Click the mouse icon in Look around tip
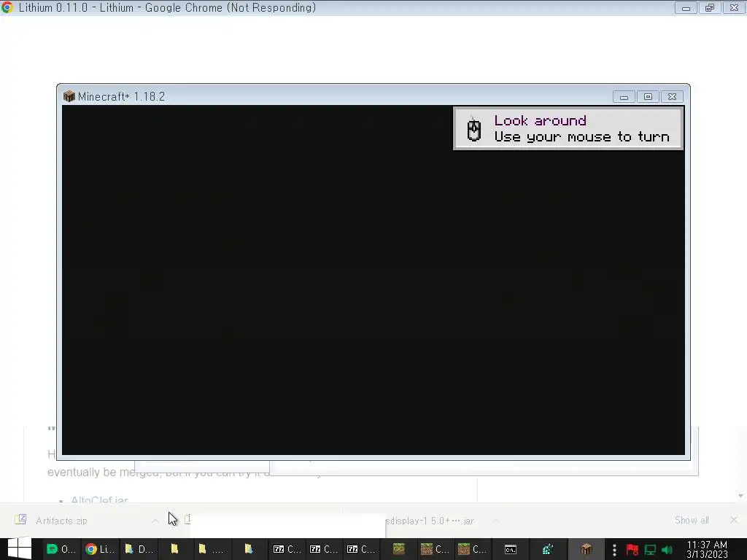 pos(473,128)
